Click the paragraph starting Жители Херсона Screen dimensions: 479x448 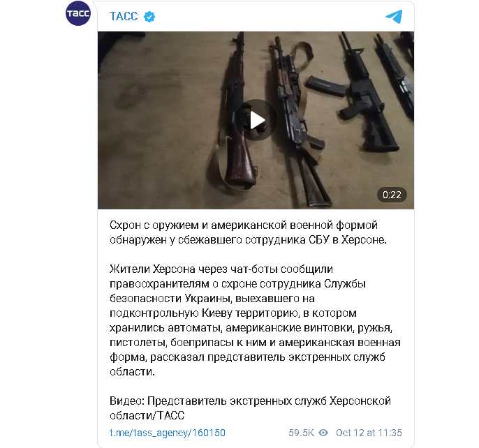point(255,320)
